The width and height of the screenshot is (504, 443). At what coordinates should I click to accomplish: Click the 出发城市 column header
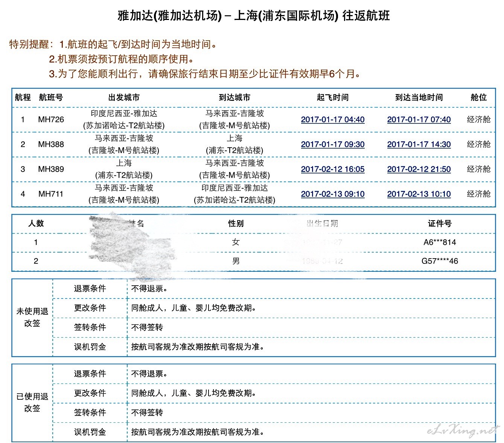[124, 97]
